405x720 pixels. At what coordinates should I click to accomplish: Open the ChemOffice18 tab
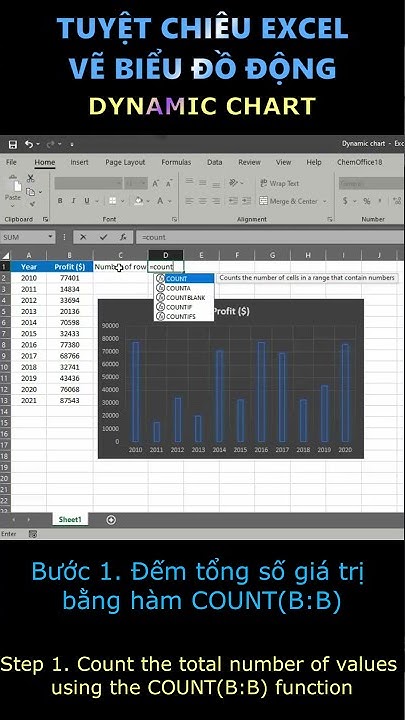pyautogui.click(x=360, y=162)
